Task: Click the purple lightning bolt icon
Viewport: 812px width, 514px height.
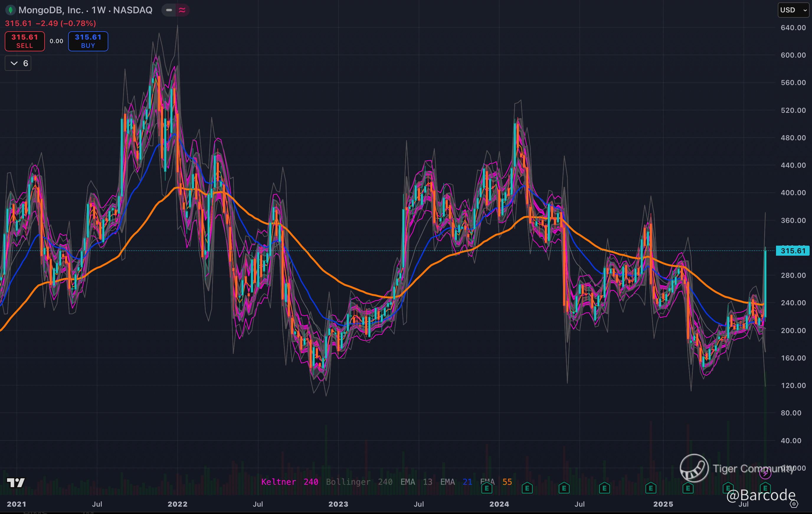Action: point(765,473)
